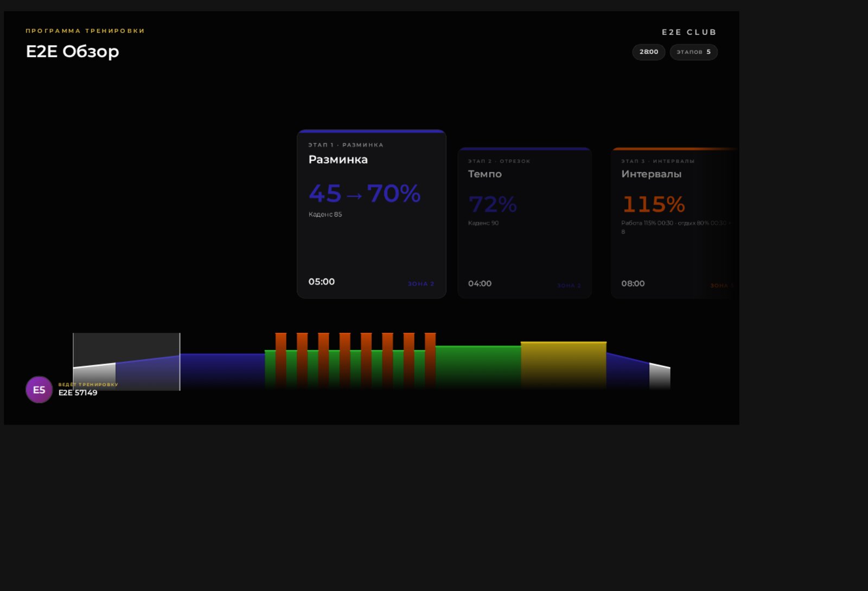
Task: Click the first orange interval bar
Action: (281, 360)
